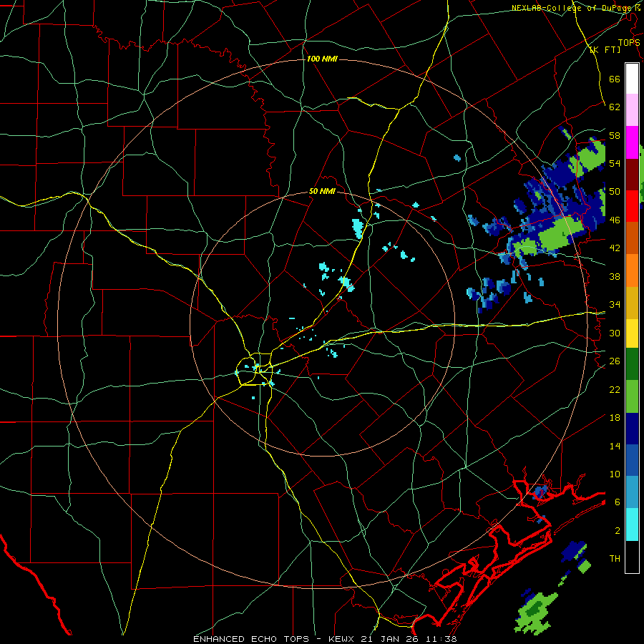The width and height of the screenshot is (644, 644).
Task: Select the light pink legend swatch
Action: point(632,110)
